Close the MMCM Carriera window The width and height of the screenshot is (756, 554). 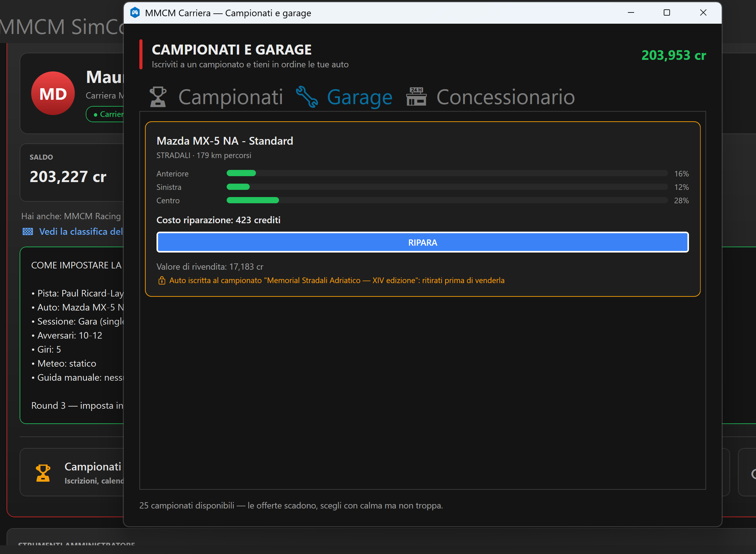point(703,13)
